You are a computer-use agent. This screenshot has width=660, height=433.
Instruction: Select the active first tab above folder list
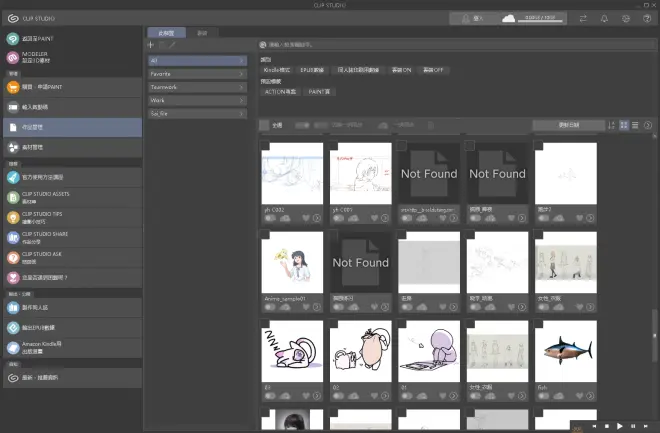point(166,33)
